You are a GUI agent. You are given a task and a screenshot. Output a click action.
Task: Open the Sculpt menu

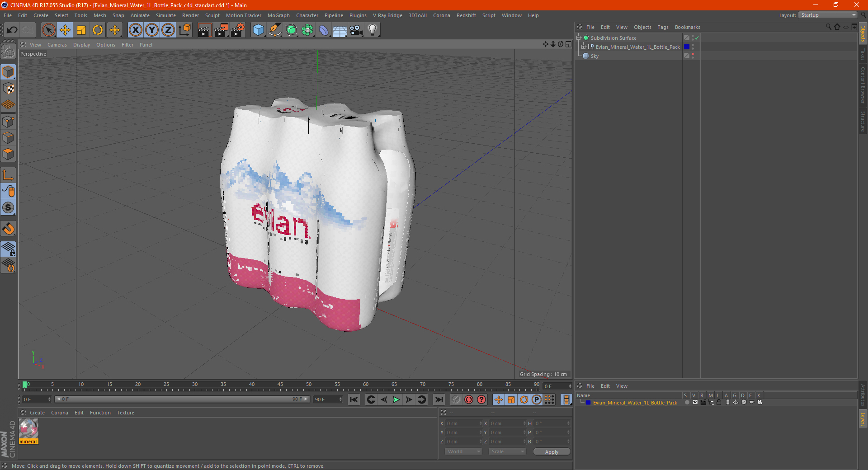point(212,15)
